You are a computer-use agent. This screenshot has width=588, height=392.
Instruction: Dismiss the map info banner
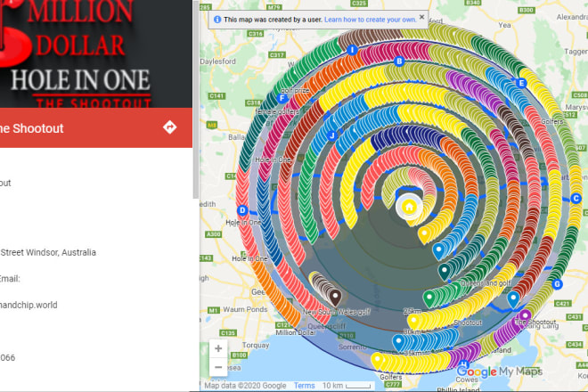tap(422, 17)
